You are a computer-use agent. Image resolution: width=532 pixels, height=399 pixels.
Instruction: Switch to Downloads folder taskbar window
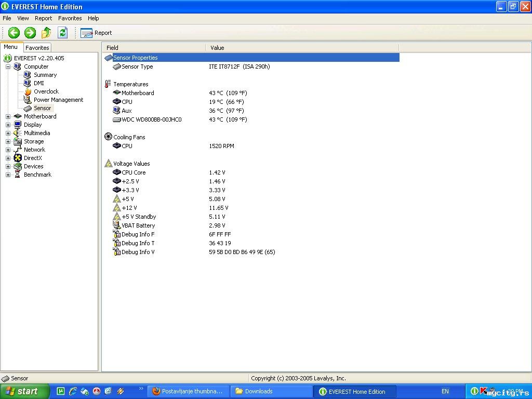point(271,391)
